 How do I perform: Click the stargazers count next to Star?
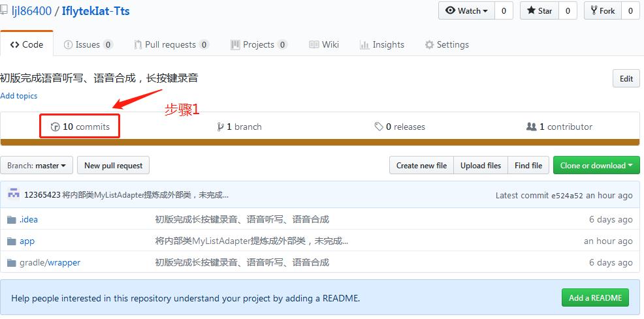568,10
